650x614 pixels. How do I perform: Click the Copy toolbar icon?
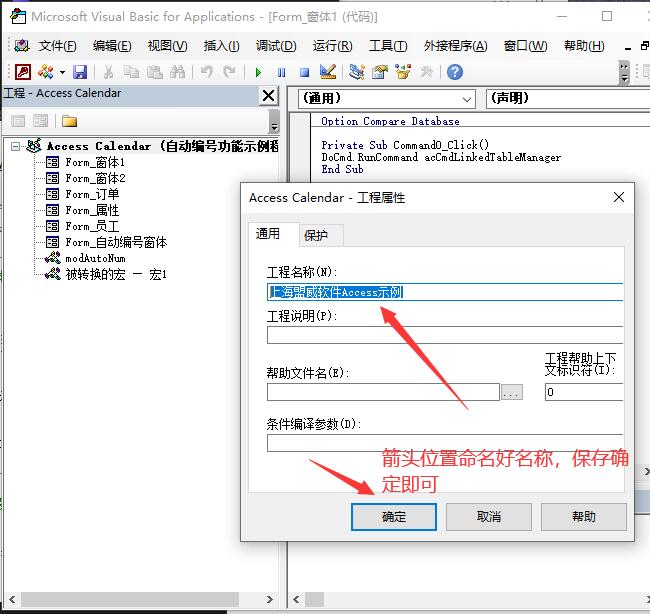pyautogui.click(x=131, y=72)
